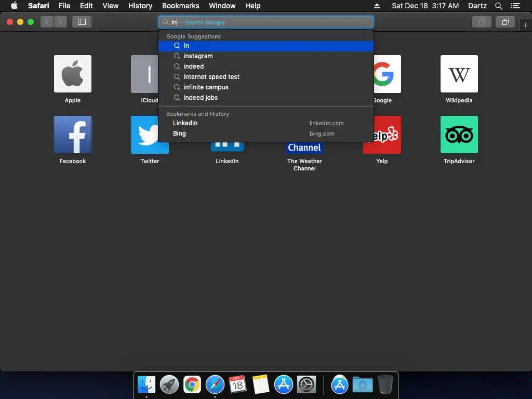Choose the "internet speed test" suggestion
Viewport: 532px width, 399px height.
click(x=266, y=77)
